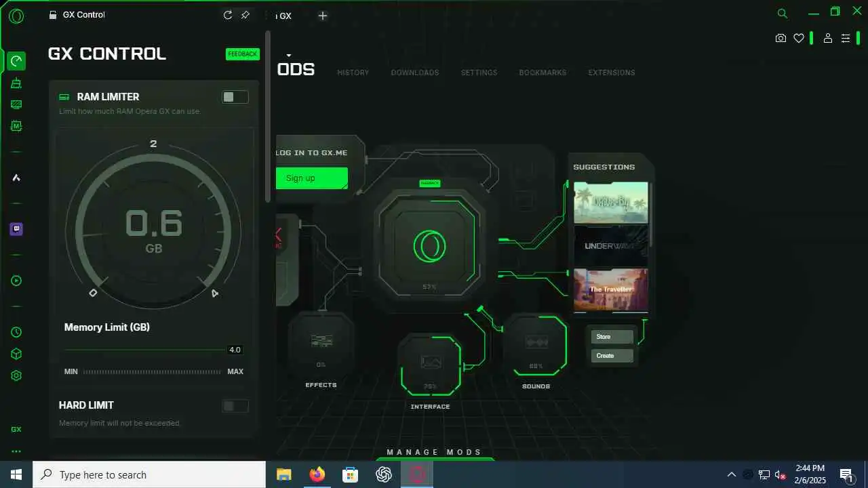Viewport: 868px width, 488px height.
Task: Open the Downloads navigation tab
Action: click(415, 73)
